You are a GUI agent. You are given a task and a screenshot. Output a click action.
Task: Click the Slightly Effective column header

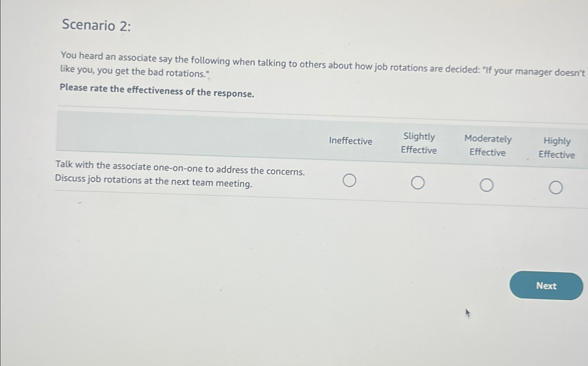[419, 144]
